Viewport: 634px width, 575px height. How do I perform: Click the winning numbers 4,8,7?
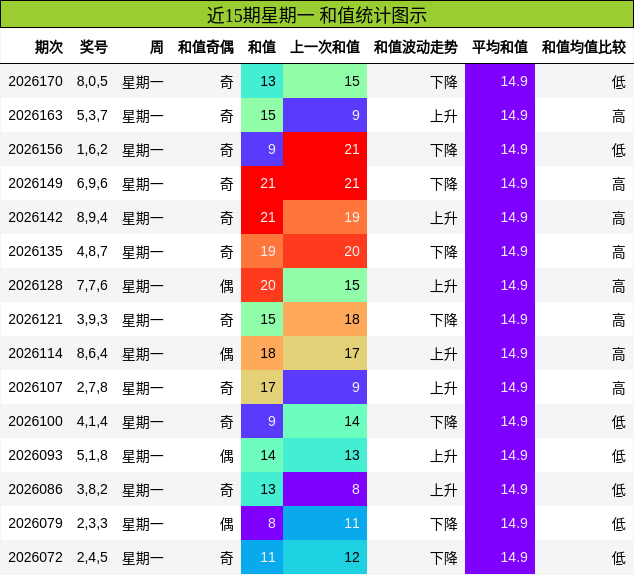pyautogui.click(x=92, y=251)
